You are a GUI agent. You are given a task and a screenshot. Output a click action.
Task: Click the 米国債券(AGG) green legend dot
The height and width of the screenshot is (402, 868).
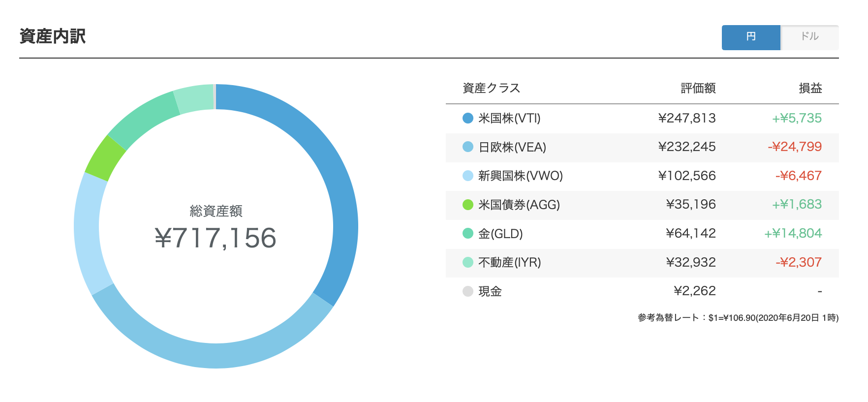click(468, 205)
